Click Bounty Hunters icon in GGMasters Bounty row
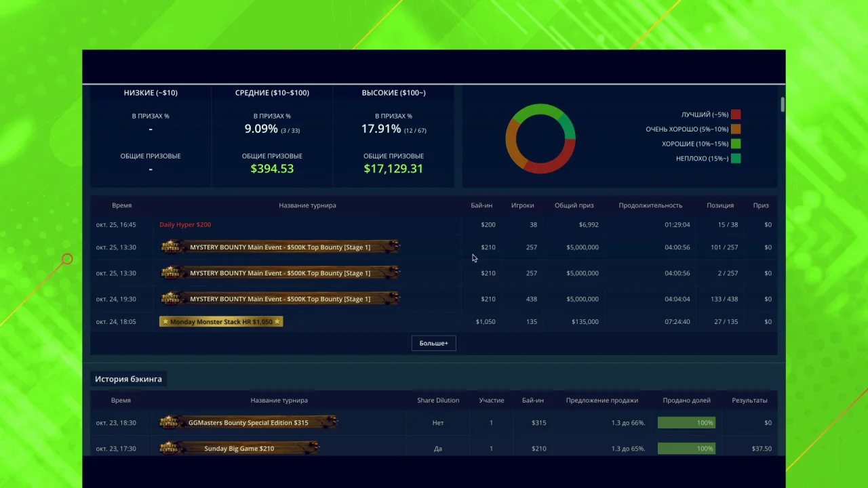868x488 pixels. (x=171, y=422)
